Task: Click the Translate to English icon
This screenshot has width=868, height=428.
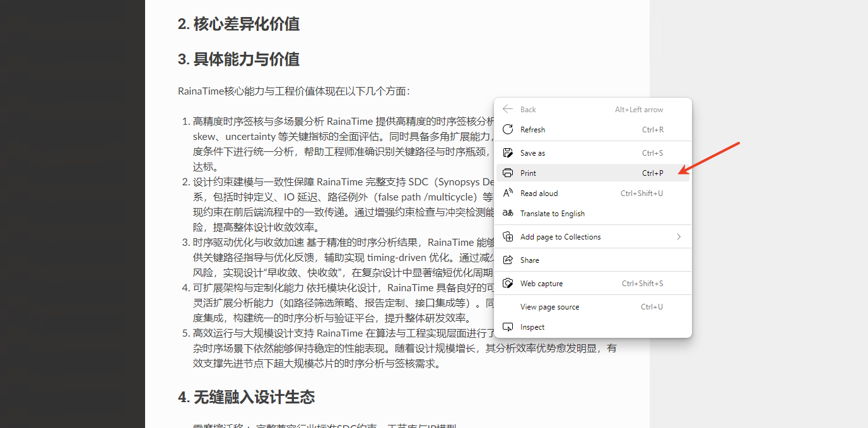Action: pos(508,214)
